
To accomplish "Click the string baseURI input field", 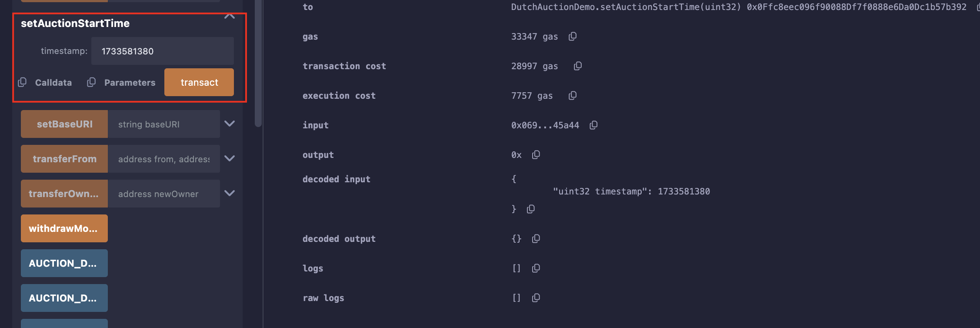I will click(164, 124).
